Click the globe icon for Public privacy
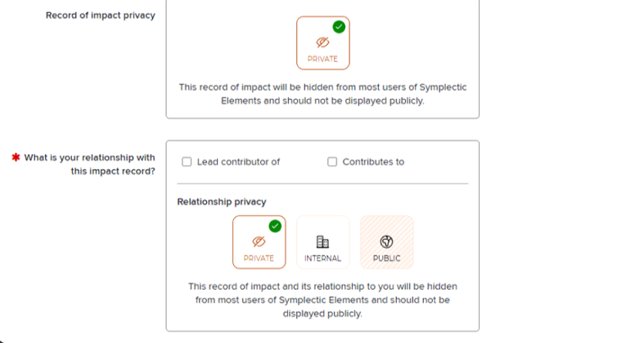Image resolution: width=644 pixels, height=343 pixels. pos(386,241)
